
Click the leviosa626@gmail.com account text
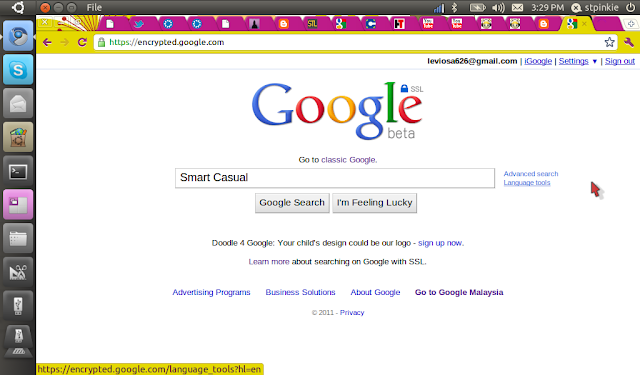click(472, 61)
